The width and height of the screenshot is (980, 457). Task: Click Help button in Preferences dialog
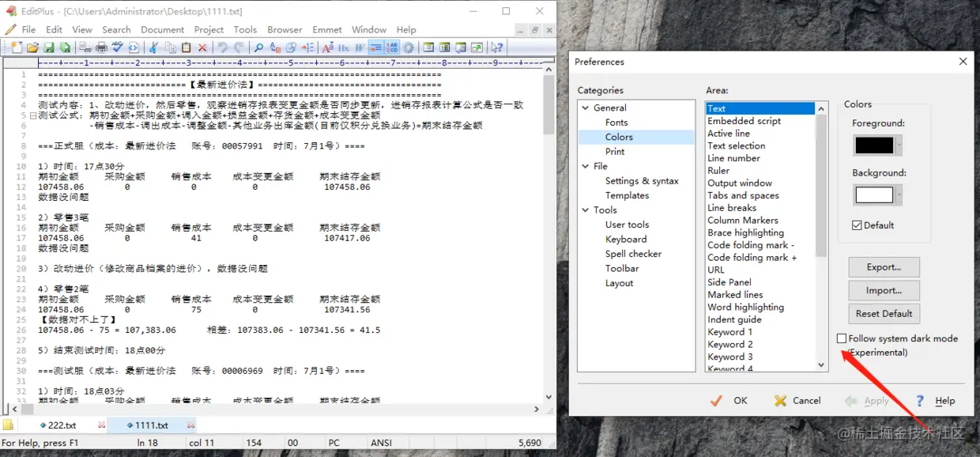(x=936, y=401)
